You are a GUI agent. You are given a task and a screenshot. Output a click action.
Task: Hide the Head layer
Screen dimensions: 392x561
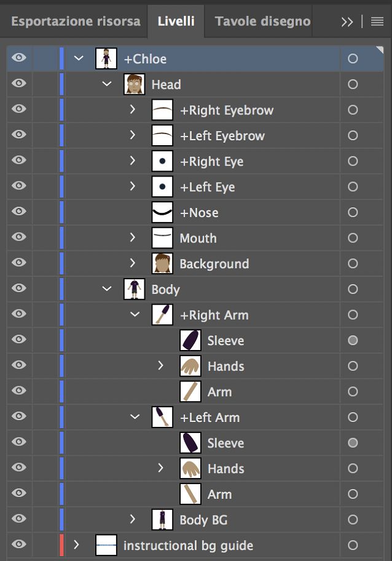[19, 84]
